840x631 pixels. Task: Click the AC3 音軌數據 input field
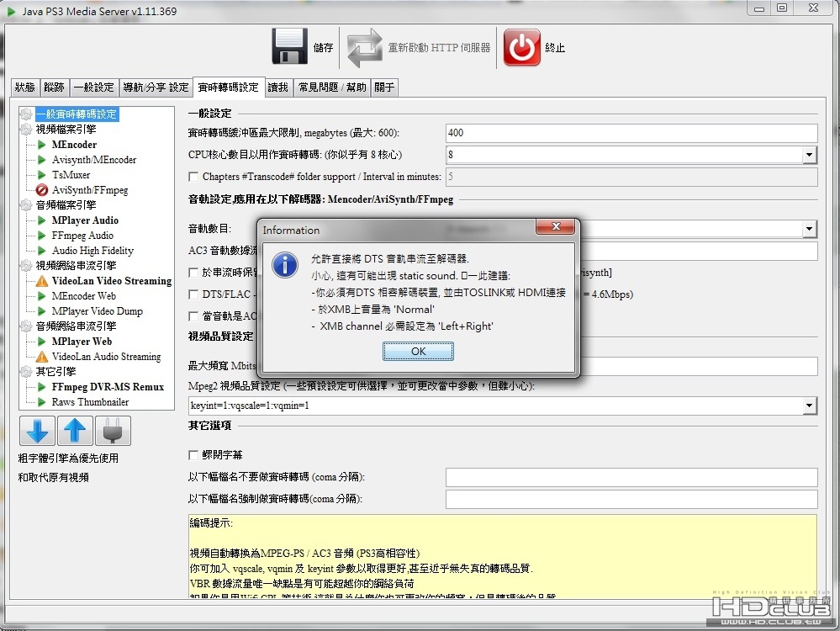pyautogui.click(x=698, y=251)
